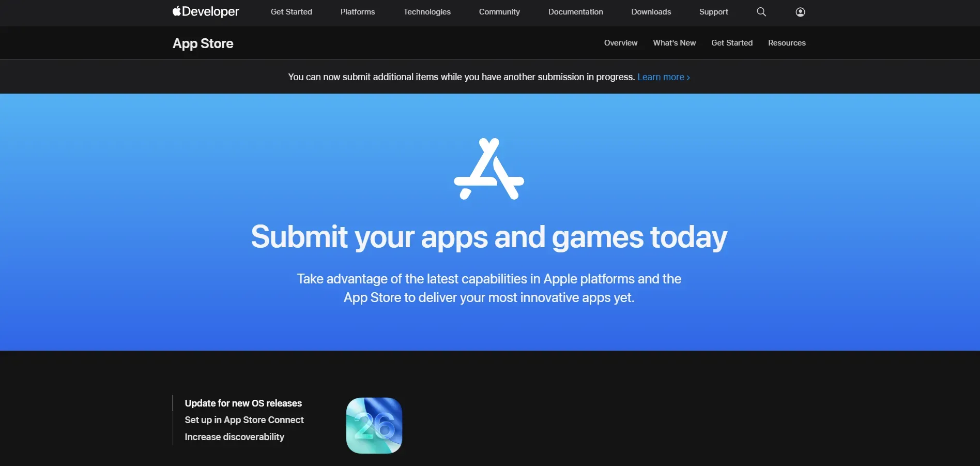Image resolution: width=980 pixels, height=466 pixels.
Task: Open the Platforms menu
Action: point(357,11)
